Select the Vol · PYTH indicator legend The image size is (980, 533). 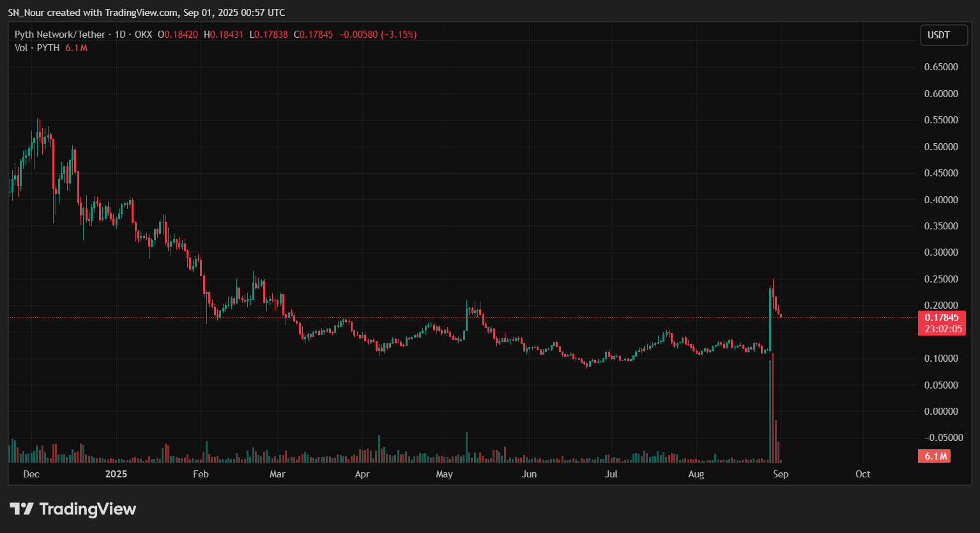37,48
